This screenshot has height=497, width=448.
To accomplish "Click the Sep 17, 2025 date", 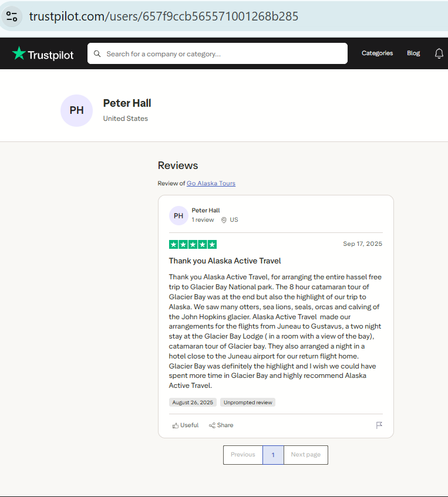I will 362,244.
